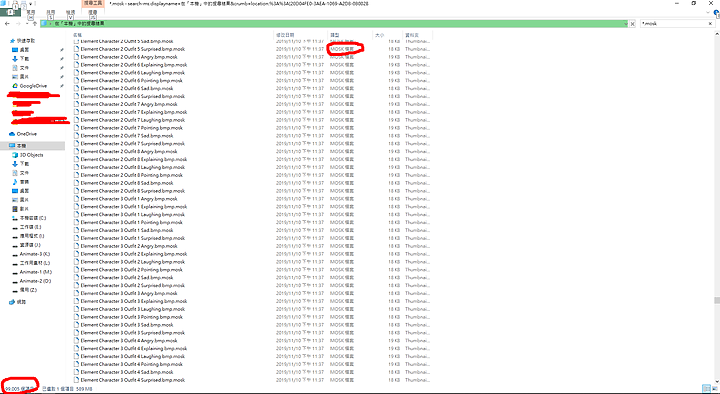
Task: Click the file list vertical scrollbar thumb
Action: click(x=717, y=300)
